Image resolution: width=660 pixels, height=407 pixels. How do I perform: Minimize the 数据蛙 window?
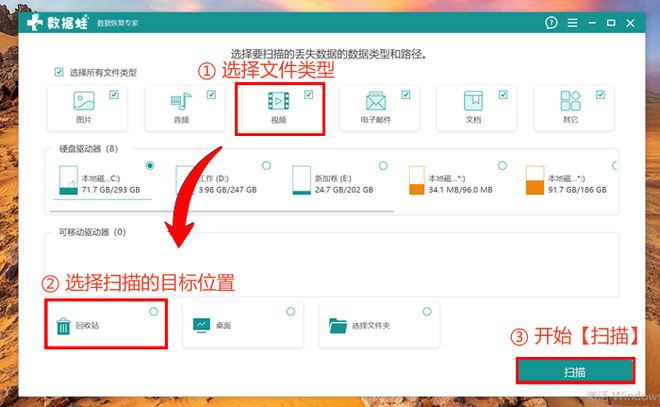click(x=592, y=23)
